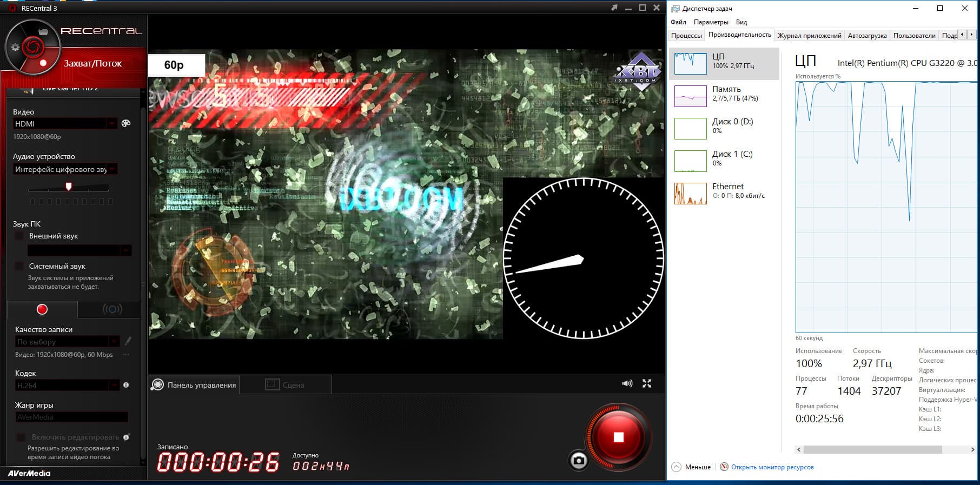The image size is (980, 485).
Task: Enable the Внешний звук checkbox
Action: [19, 236]
